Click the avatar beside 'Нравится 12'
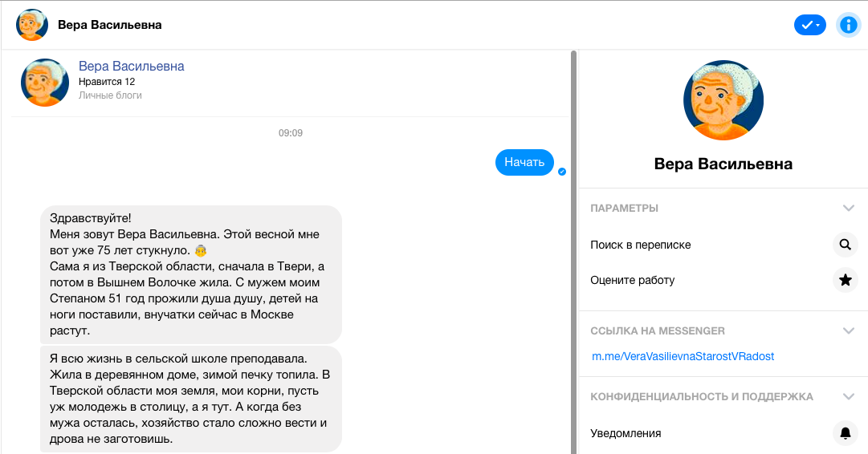 point(45,82)
